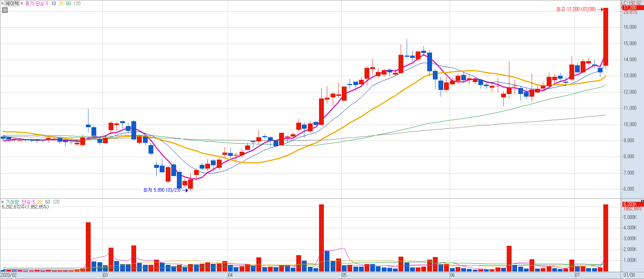Viewport: 644px width, 279px height.
Task: Toggle the small checkbox left of 에이텍
Action: 3,3
